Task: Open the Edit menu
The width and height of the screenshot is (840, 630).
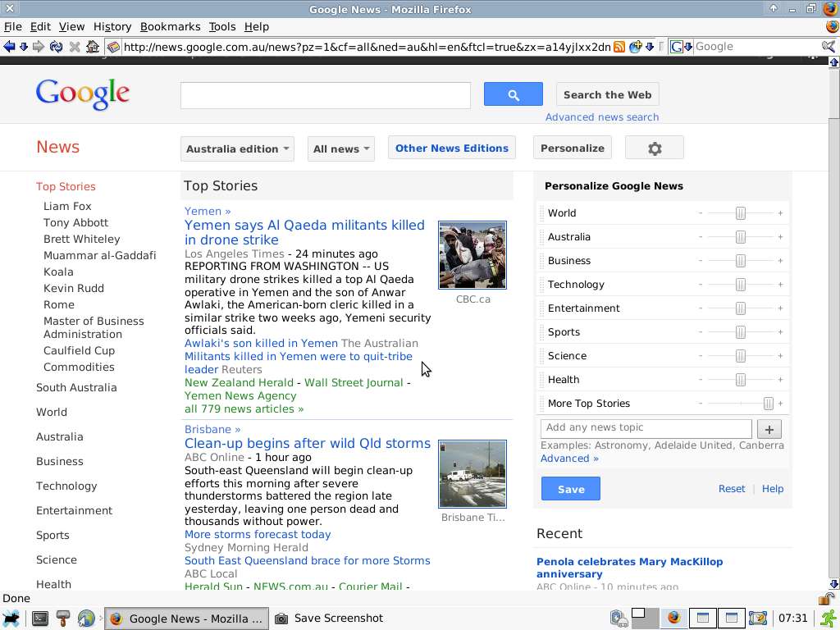Action: 40,27
